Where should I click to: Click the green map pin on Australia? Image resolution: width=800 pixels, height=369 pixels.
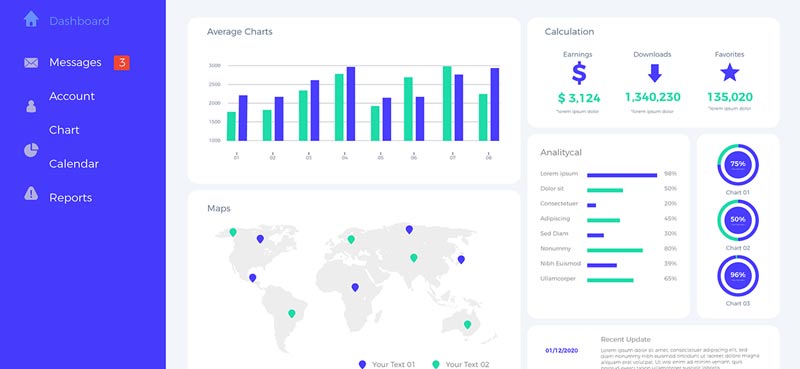(x=467, y=325)
